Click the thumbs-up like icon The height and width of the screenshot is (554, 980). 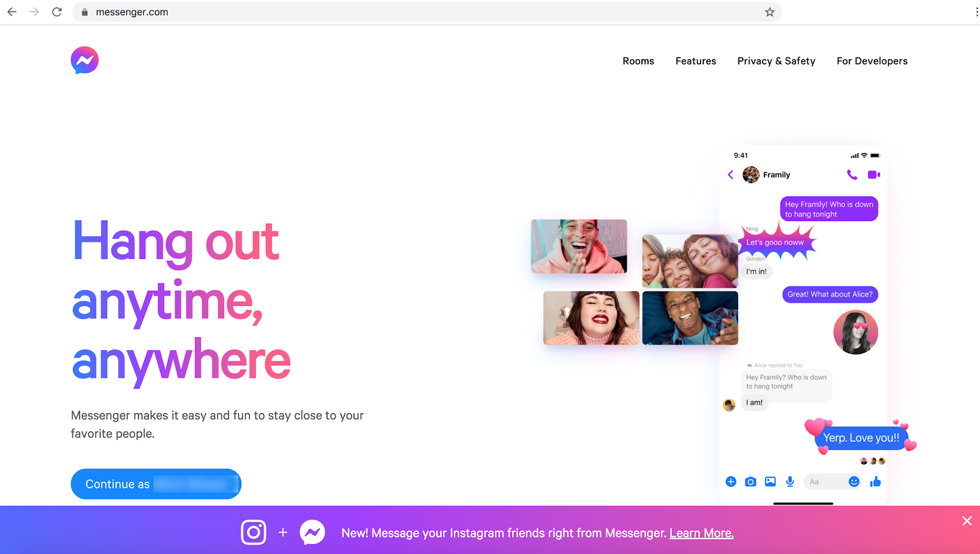click(875, 482)
